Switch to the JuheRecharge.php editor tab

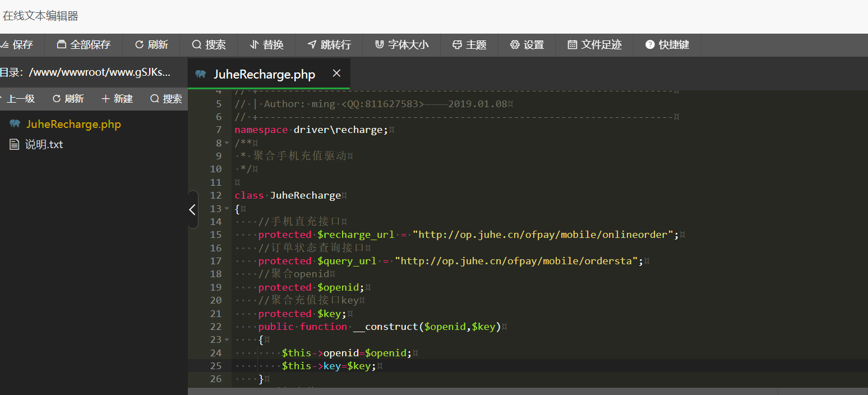(x=264, y=74)
